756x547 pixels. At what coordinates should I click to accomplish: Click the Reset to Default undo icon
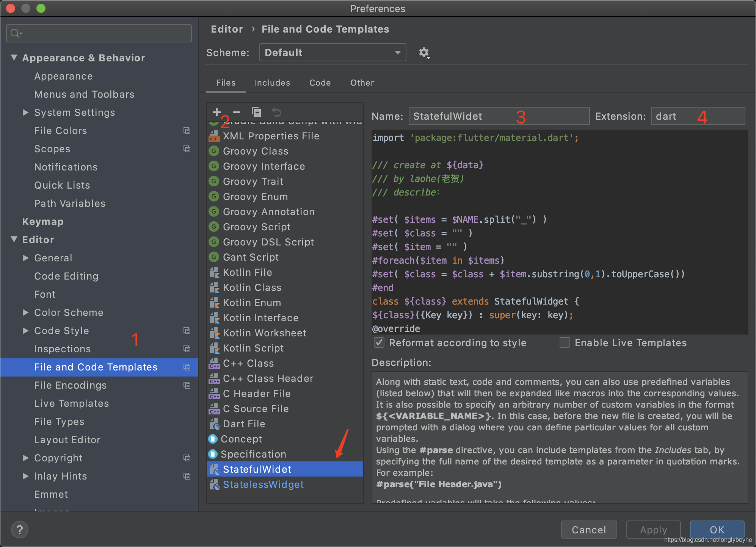276,112
